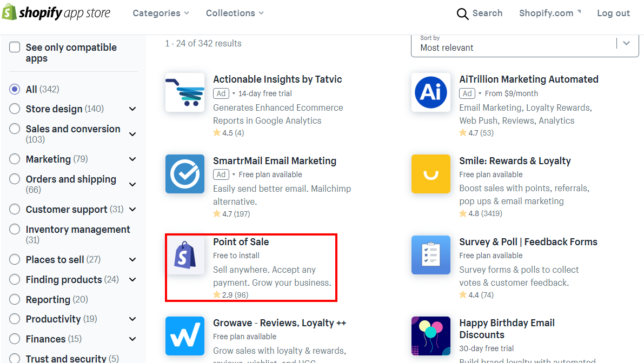Open Actionable Insights by Tatvic title link

click(x=277, y=79)
